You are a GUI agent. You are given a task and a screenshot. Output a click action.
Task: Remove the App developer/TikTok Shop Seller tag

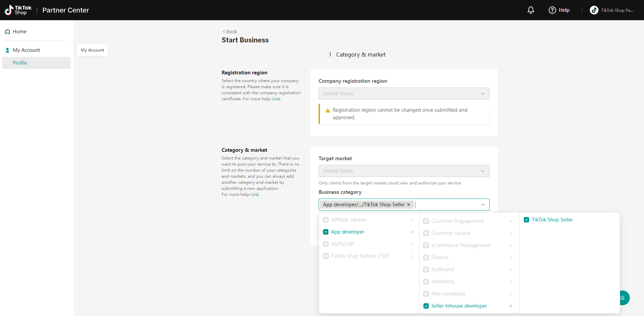tap(409, 205)
